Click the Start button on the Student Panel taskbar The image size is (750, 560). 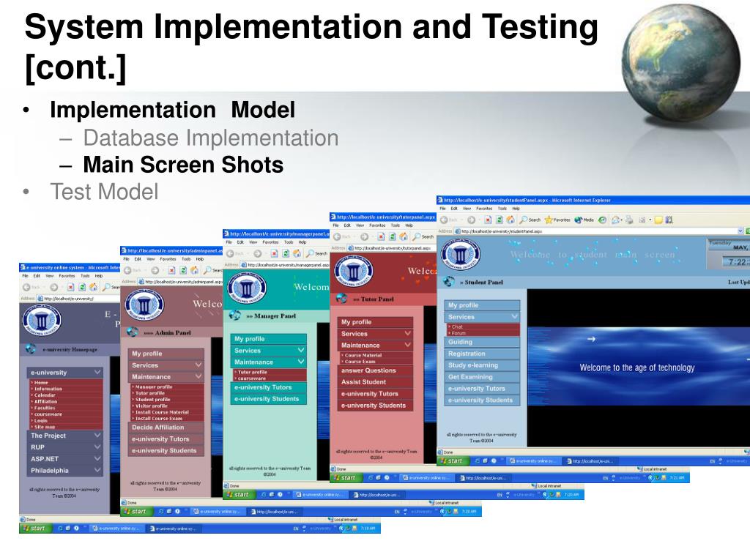pos(451,461)
